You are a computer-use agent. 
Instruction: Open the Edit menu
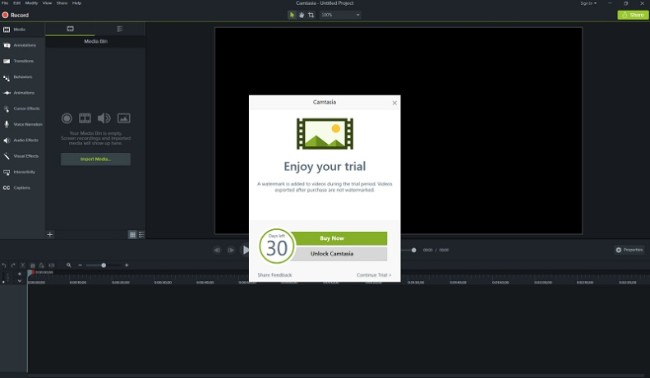point(17,3)
